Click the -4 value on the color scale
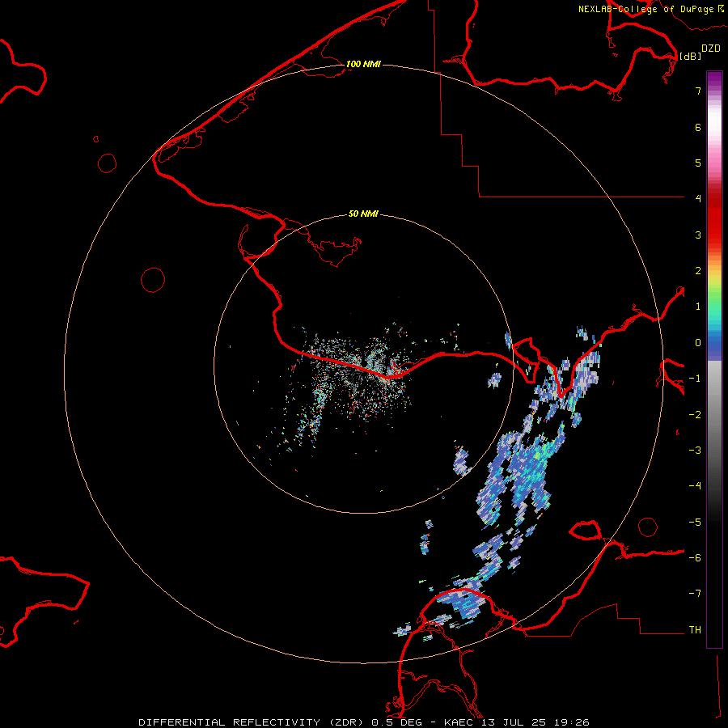 [x=695, y=486]
